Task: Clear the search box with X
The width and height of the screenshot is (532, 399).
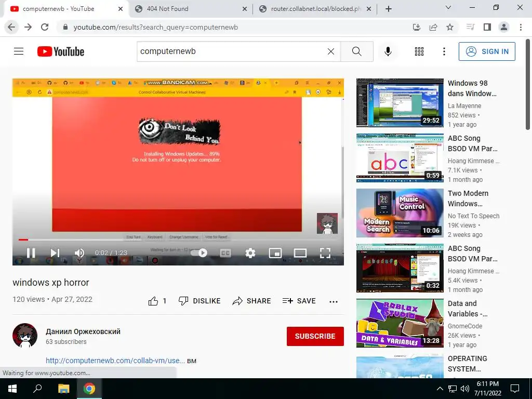Action: click(331, 51)
